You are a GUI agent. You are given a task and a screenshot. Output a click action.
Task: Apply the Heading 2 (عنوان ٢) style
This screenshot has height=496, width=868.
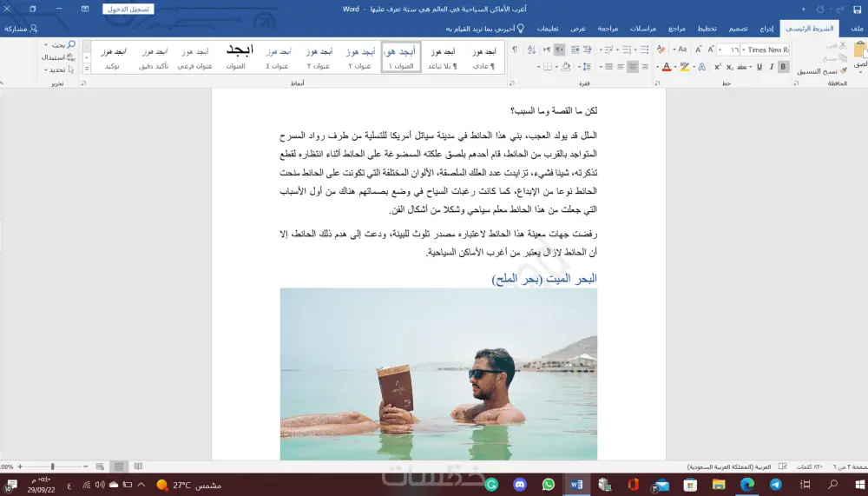tap(360, 57)
